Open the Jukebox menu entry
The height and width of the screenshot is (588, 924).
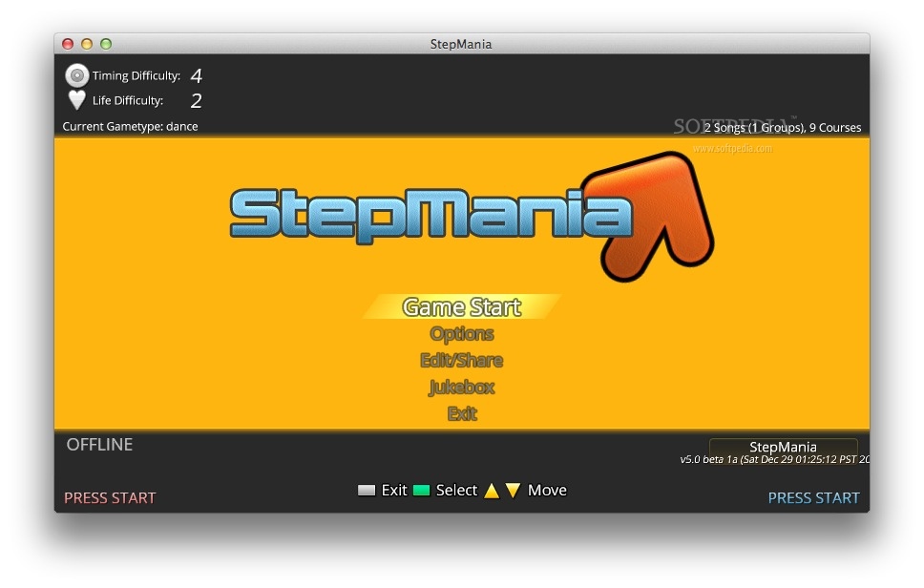[461, 388]
